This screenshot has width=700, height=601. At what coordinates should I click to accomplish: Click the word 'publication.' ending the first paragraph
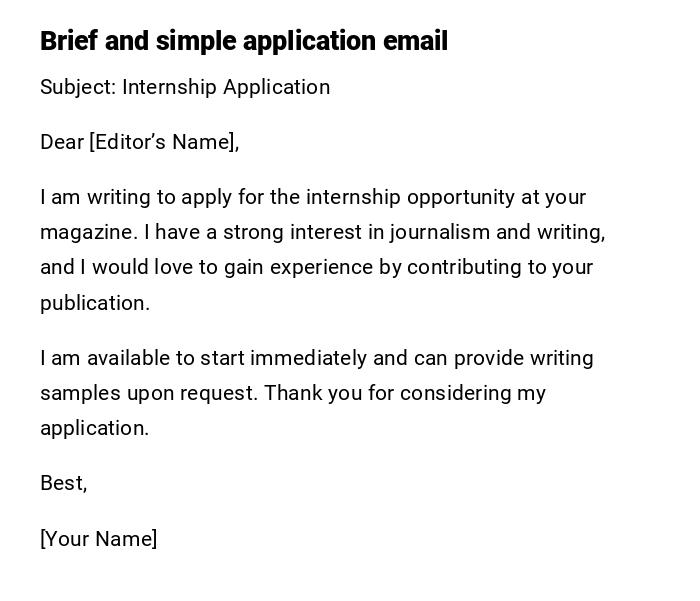(x=95, y=303)
